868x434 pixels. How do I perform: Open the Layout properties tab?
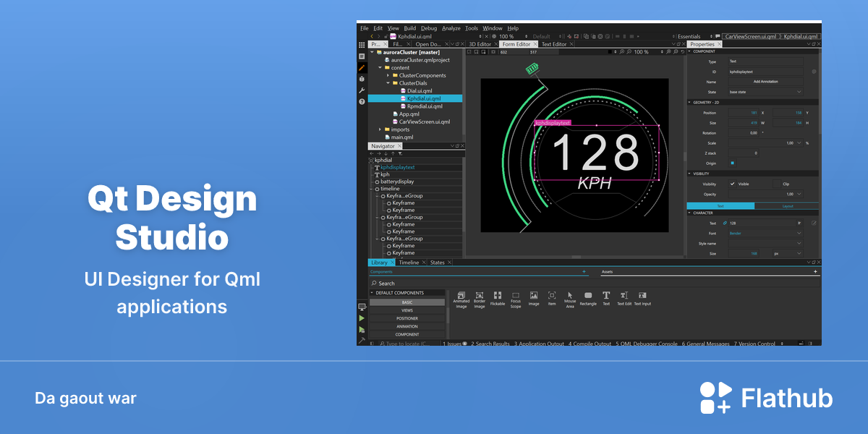point(787,206)
